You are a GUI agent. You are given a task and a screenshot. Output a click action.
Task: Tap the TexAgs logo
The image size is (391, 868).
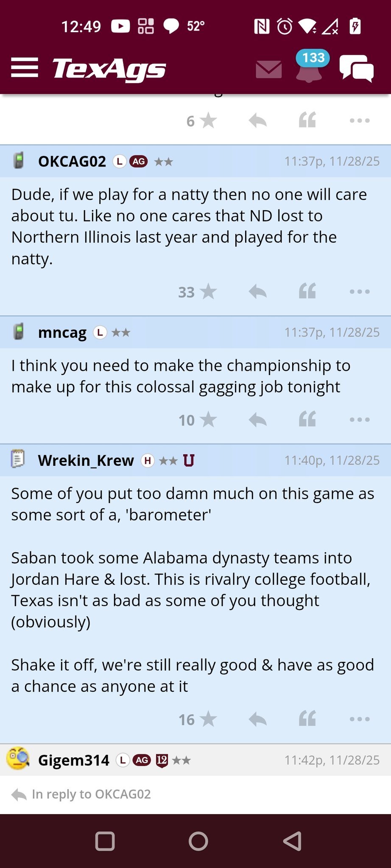pos(109,69)
